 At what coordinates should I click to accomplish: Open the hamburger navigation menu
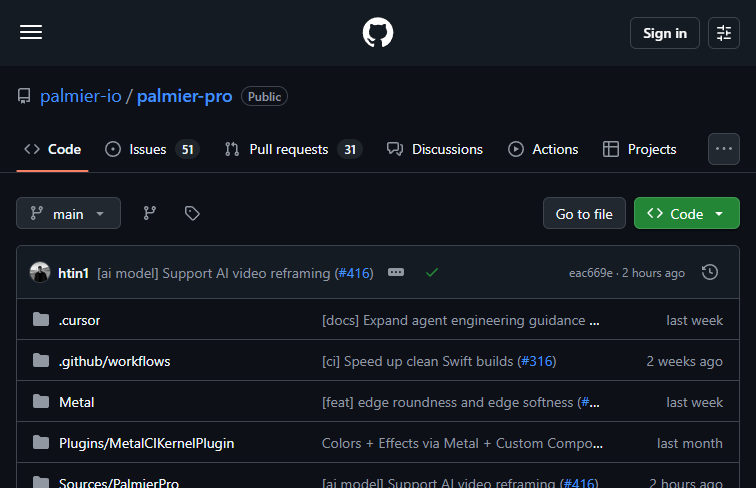[x=31, y=32]
